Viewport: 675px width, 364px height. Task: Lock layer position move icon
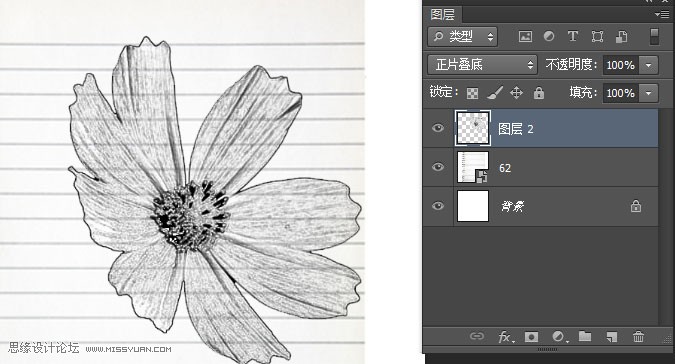click(516, 93)
